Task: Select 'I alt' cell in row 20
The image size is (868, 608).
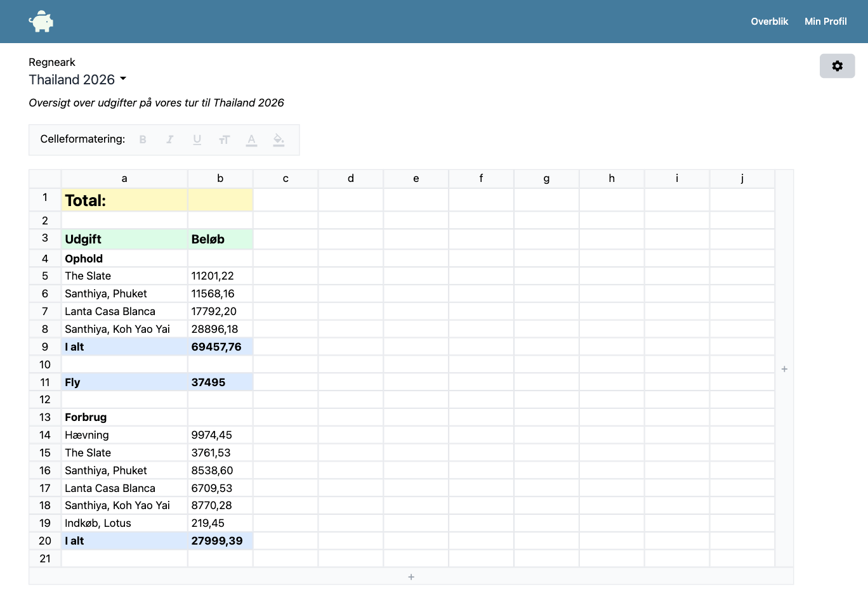Action: point(124,541)
